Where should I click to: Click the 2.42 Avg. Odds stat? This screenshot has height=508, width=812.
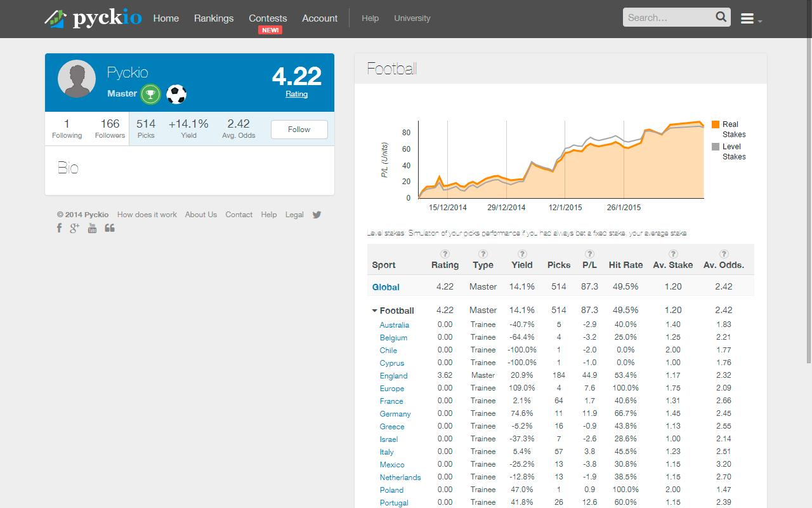click(239, 128)
